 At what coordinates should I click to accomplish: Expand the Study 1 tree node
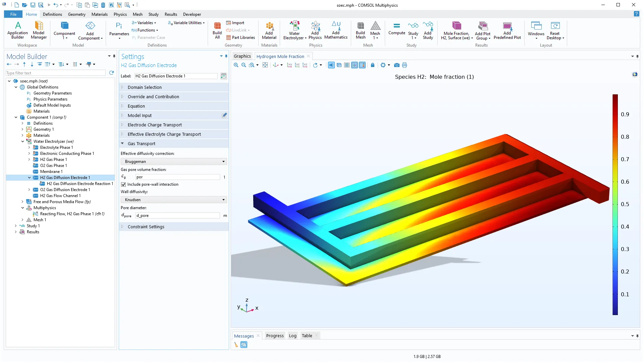[x=16, y=226]
